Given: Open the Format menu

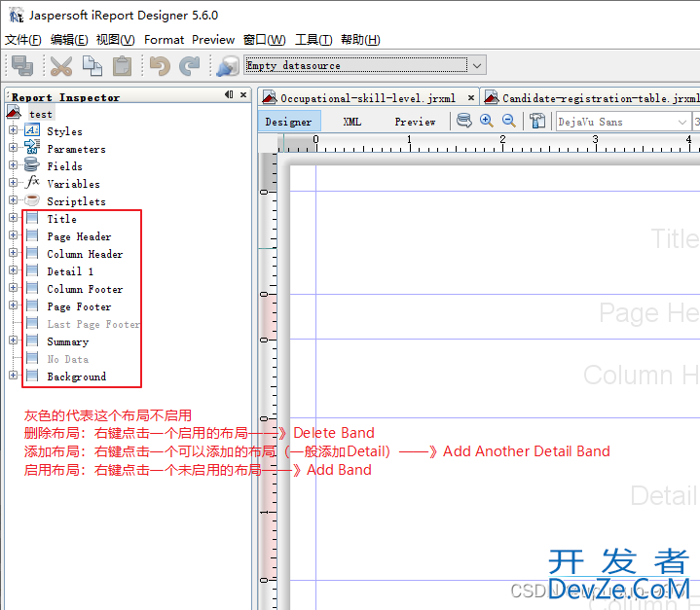Looking at the screenshot, I should pos(164,40).
